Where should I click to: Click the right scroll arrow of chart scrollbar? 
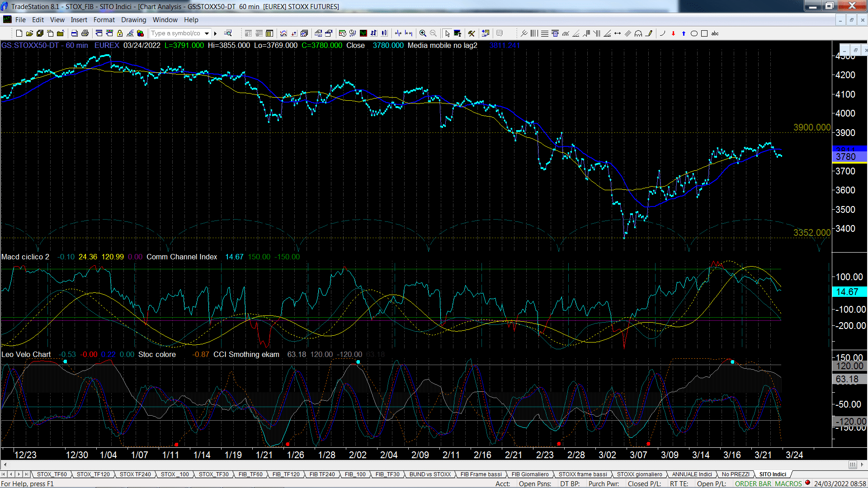(863, 465)
